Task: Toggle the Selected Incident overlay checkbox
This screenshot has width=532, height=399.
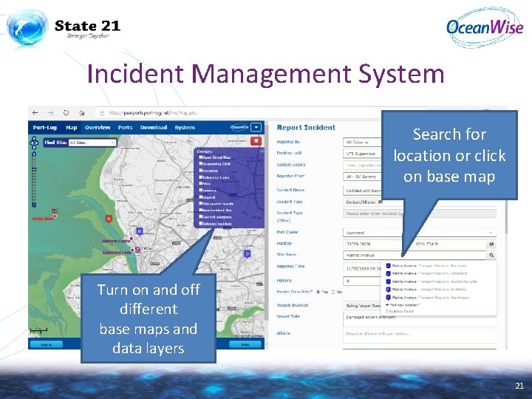Action: 200,223
